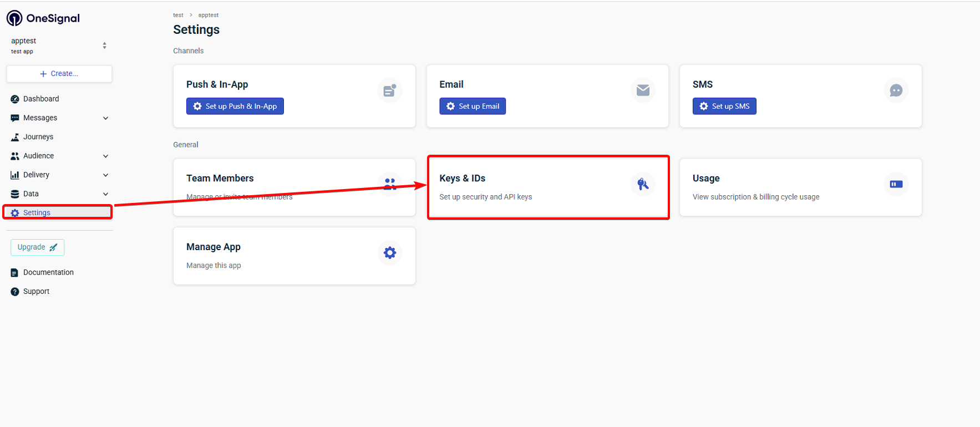Click the Support question mark icon
Viewport: 980px width, 427px height.
15,292
